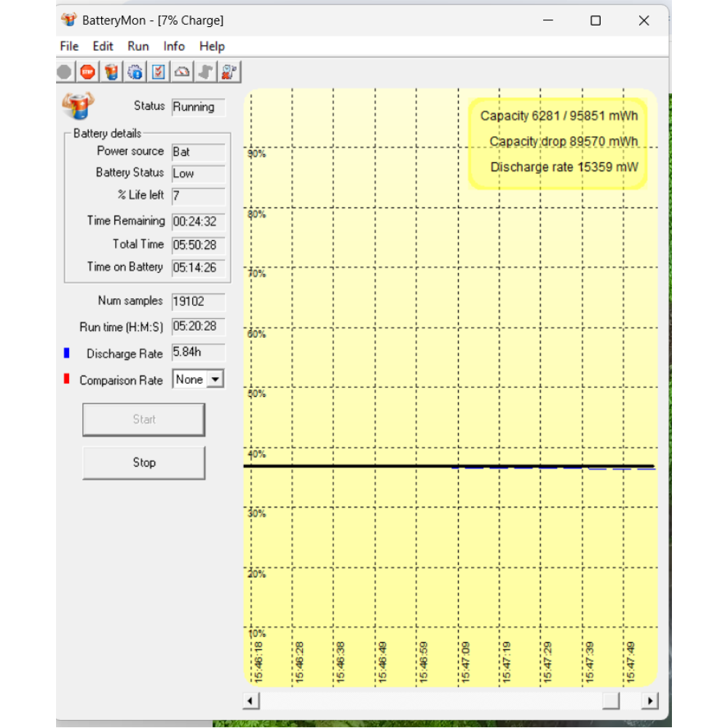Click the 10% axis label on chart
This screenshot has width=728, height=728.
[x=257, y=634]
